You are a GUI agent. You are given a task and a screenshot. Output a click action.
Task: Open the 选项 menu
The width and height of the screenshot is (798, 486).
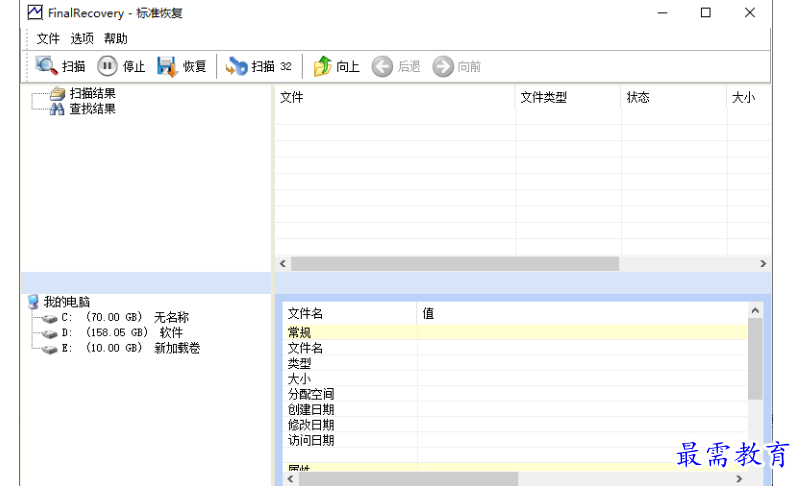tap(82, 39)
